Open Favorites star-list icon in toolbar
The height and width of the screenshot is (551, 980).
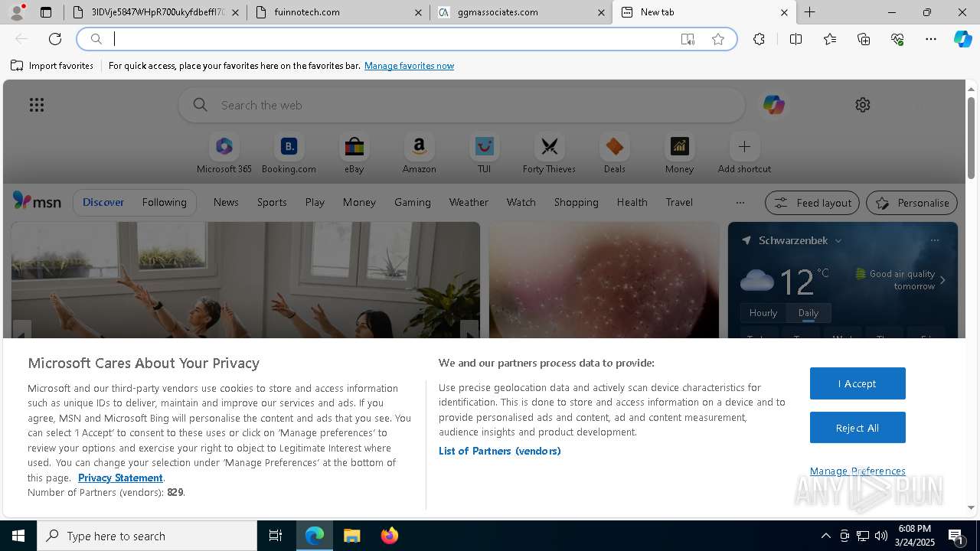point(830,39)
